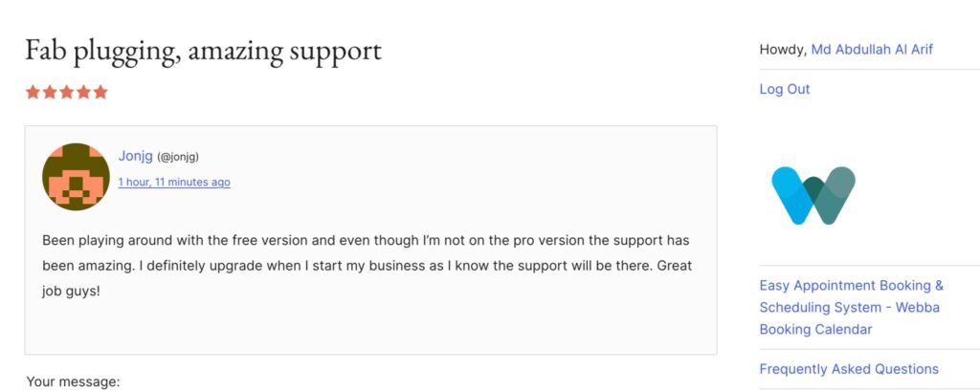
Task: Click the third (middle) rating star
Action: point(66,93)
